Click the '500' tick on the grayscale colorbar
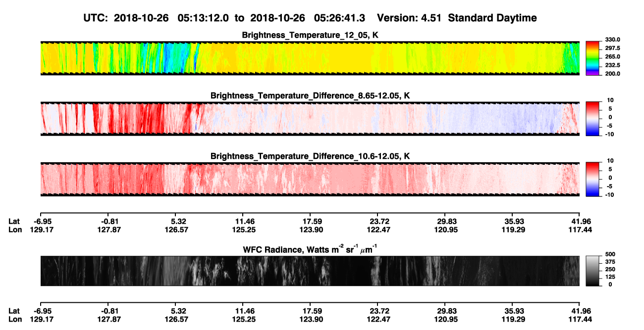 pos(610,254)
